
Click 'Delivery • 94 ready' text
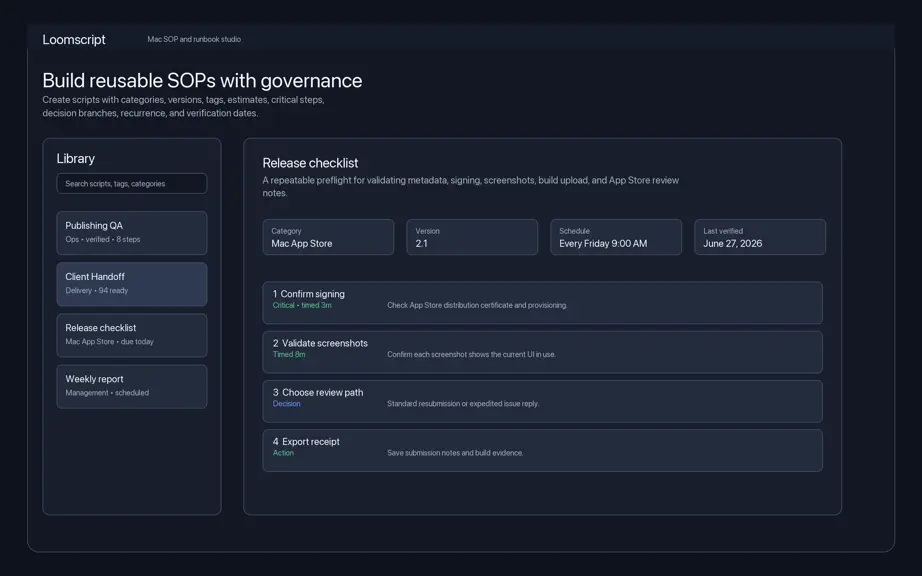pos(96,290)
